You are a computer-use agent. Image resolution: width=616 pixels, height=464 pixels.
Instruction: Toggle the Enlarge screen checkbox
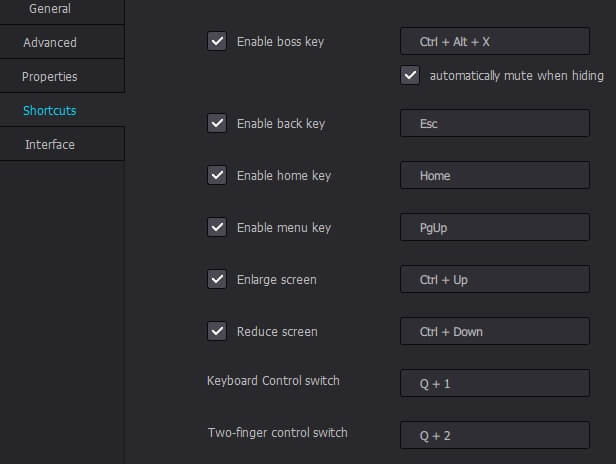(217, 279)
